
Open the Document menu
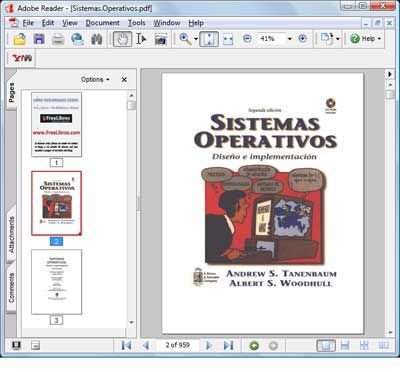(103, 23)
